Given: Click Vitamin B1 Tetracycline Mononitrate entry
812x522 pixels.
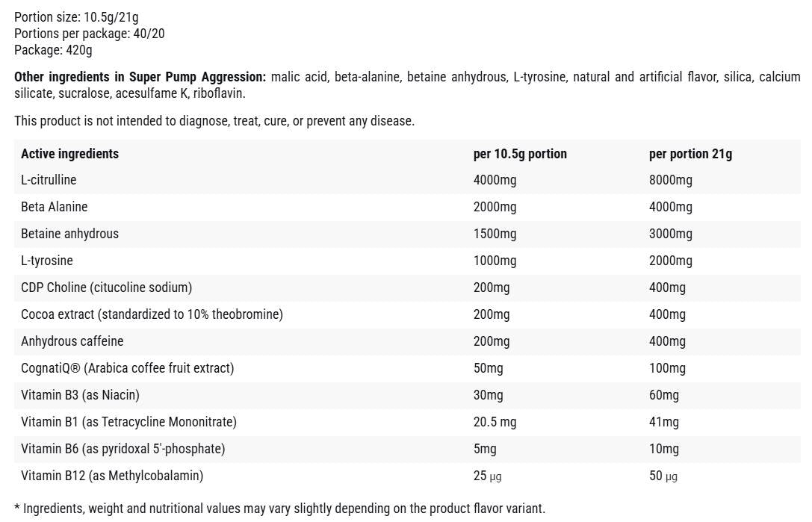Looking at the screenshot, I should (129, 422).
